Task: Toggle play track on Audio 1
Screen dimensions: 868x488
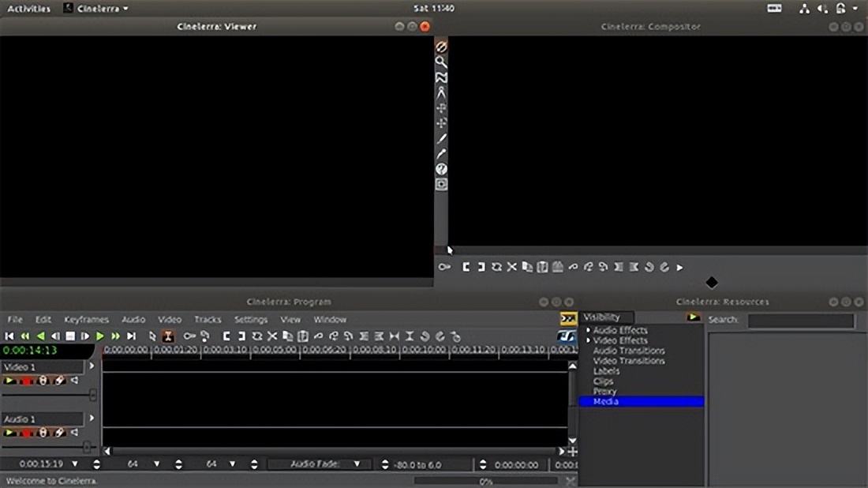Action: pyautogui.click(x=9, y=433)
